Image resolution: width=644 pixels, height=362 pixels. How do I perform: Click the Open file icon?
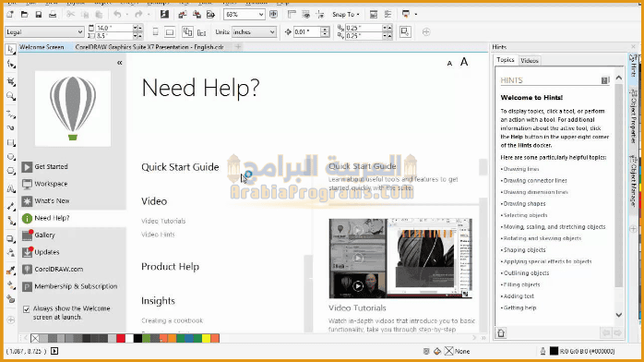point(25,15)
